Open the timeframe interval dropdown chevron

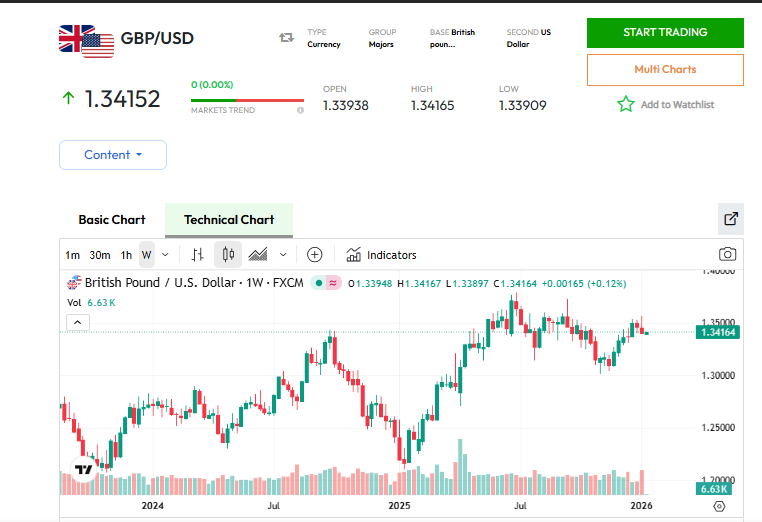[x=165, y=255]
